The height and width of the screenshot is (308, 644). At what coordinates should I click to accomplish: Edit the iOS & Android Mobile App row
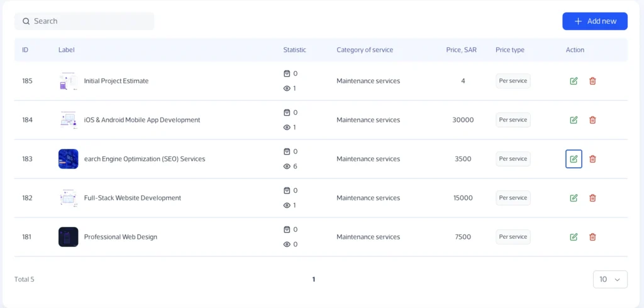pos(574,120)
